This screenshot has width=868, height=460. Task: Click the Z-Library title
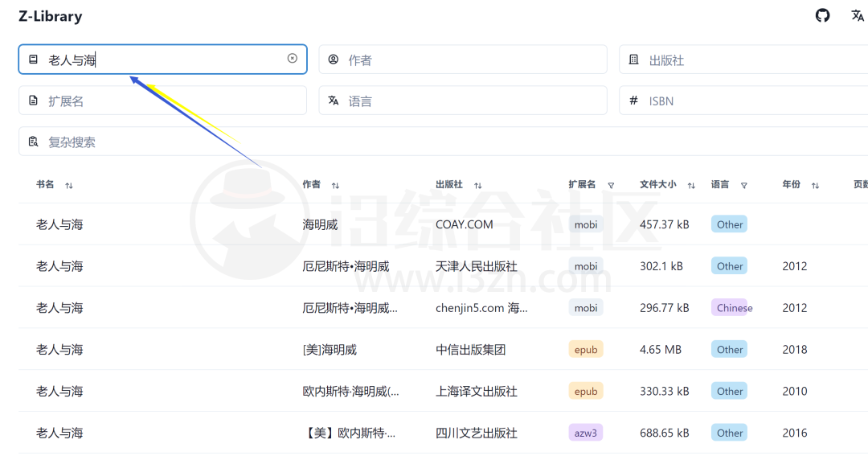(51, 16)
